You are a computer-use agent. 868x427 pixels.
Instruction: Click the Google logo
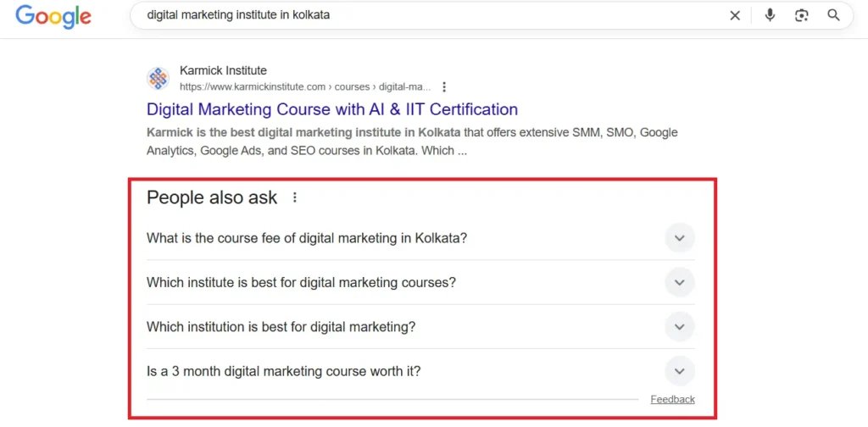[53, 16]
